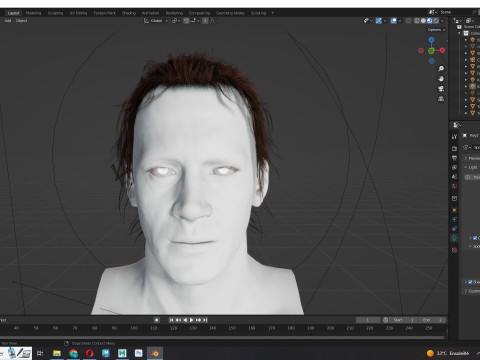Toggle X-ray mode in viewport header
This screenshot has height=360, width=480.
(409, 21)
